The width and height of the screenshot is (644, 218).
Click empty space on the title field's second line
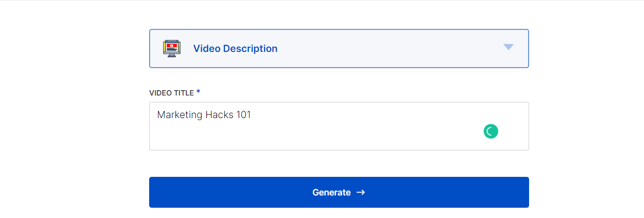click(x=293, y=135)
